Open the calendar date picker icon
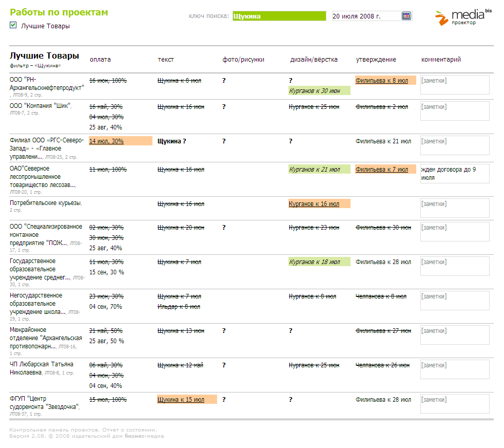The height and width of the screenshot is (448, 504). click(406, 16)
